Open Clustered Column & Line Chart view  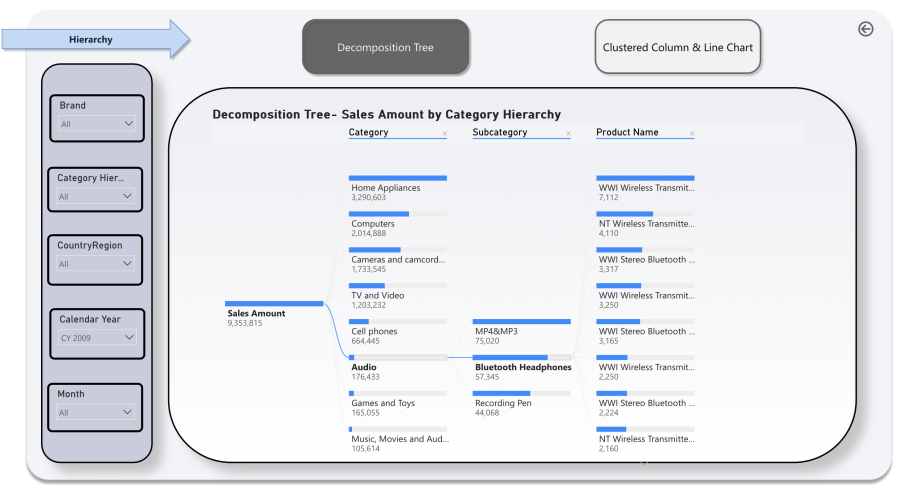677,47
